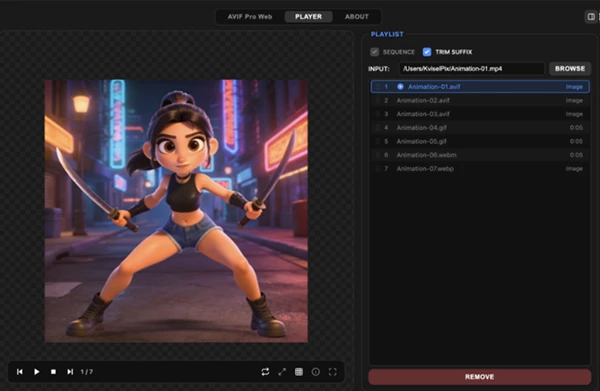Click the PLAYLIST panel heading
600x391 pixels.
coord(387,34)
